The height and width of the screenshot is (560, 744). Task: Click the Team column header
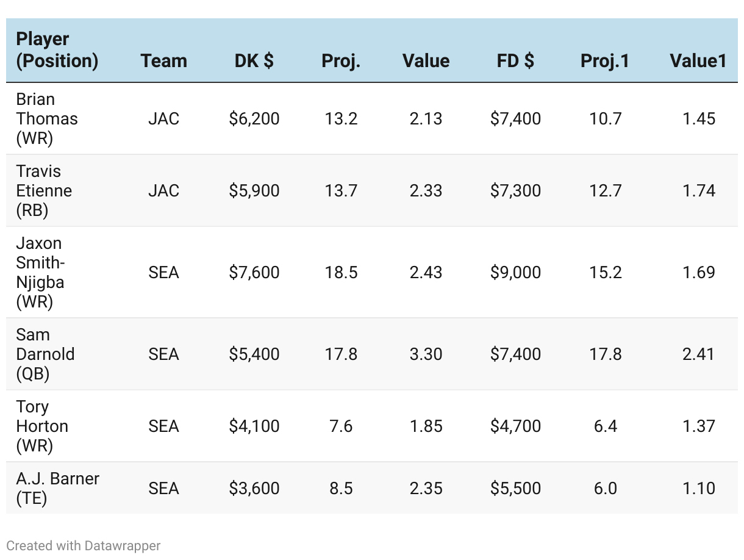pyautogui.click(x=163, y=61)
